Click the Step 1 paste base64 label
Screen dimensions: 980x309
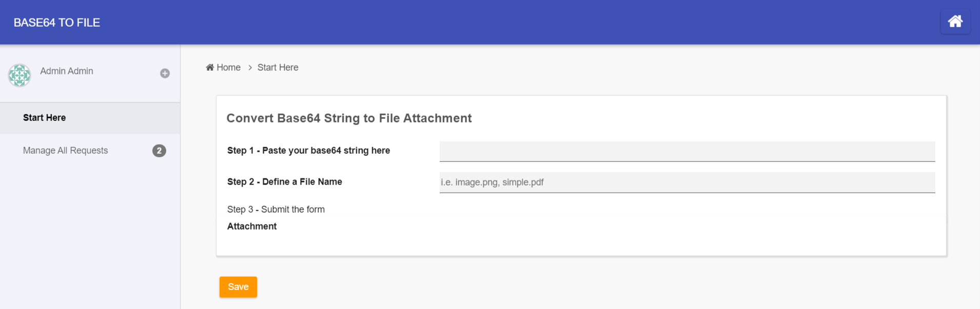point(308,151)
